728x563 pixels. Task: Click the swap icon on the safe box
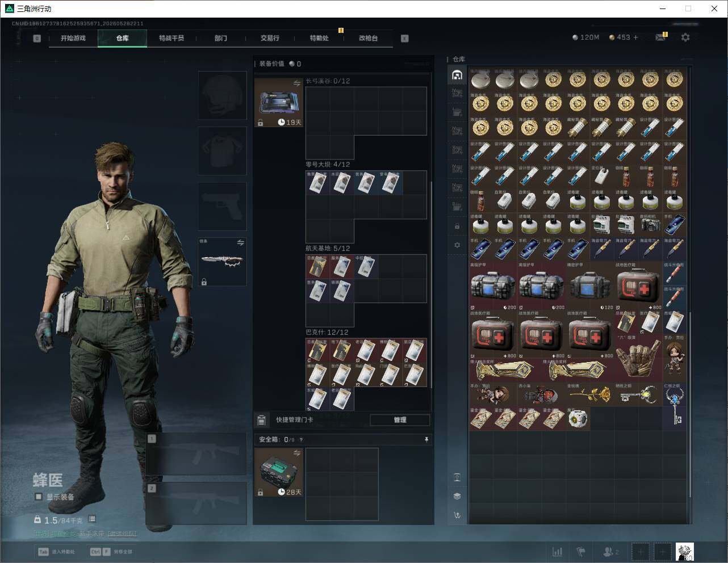point(296,453)
